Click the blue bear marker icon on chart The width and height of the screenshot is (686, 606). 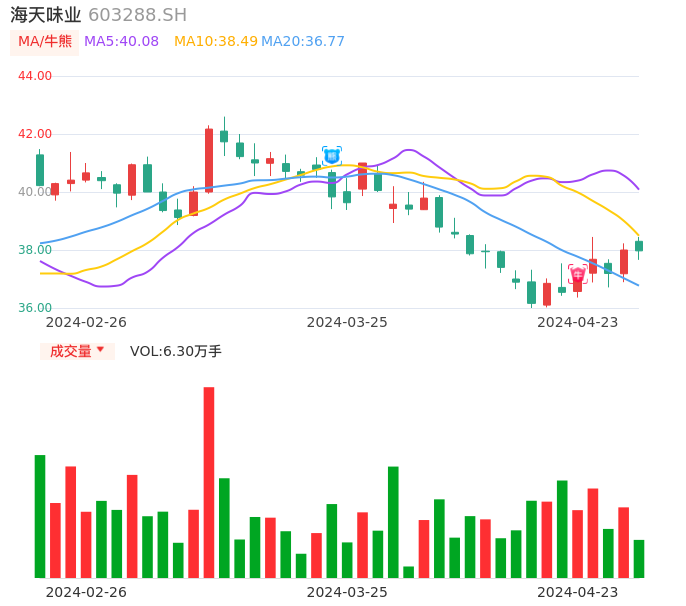(331, 155)
